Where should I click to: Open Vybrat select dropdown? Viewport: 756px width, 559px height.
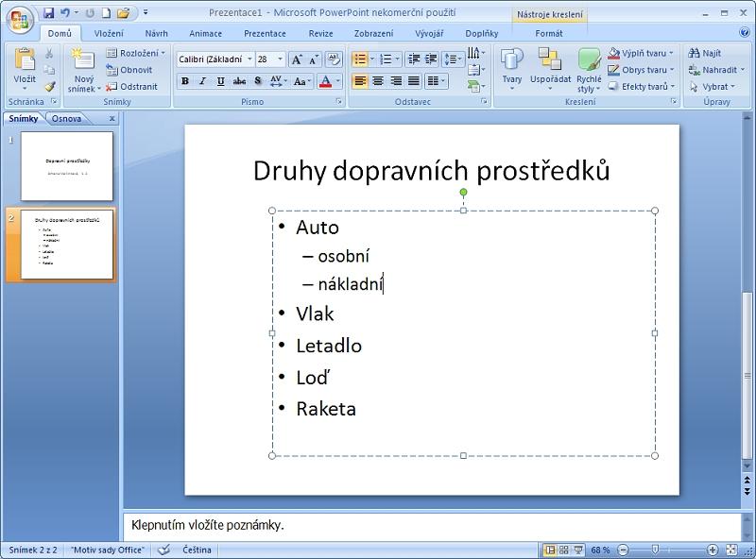coord(713,87)
